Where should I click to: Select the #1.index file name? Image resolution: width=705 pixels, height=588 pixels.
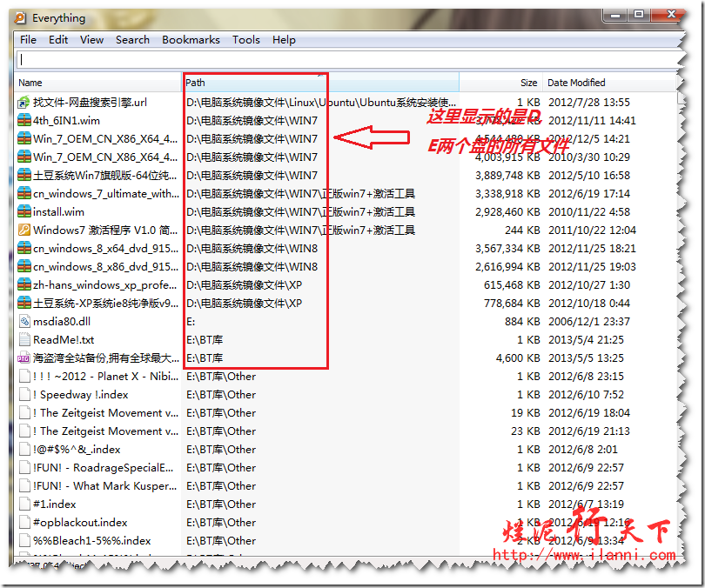55,504
